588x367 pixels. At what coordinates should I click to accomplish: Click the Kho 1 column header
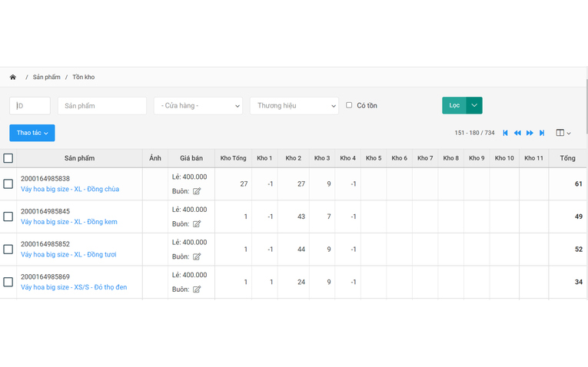point(264,158)
